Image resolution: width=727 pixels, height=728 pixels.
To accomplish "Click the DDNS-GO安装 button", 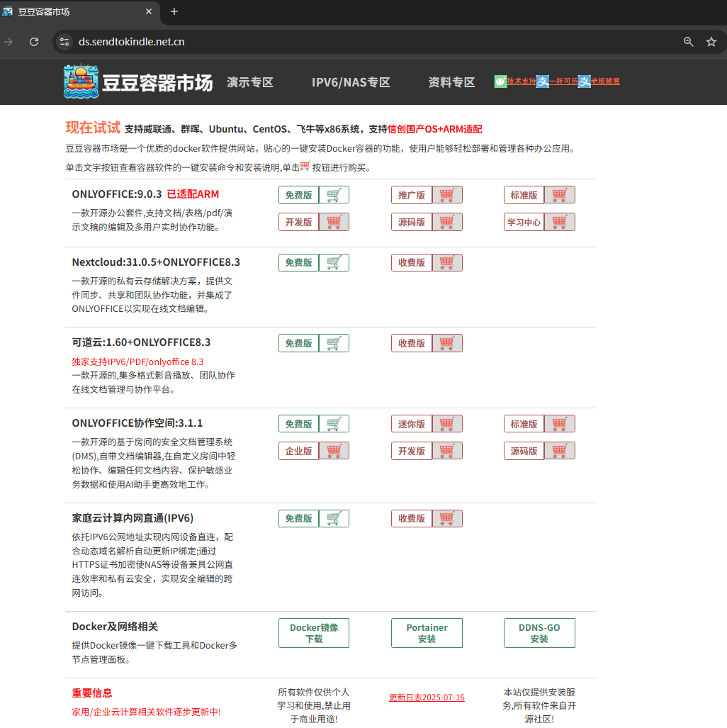I will 539,633.
